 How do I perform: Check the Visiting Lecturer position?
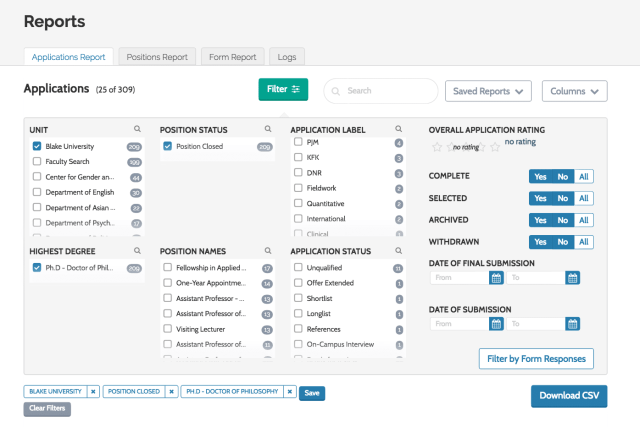point(167,329)
